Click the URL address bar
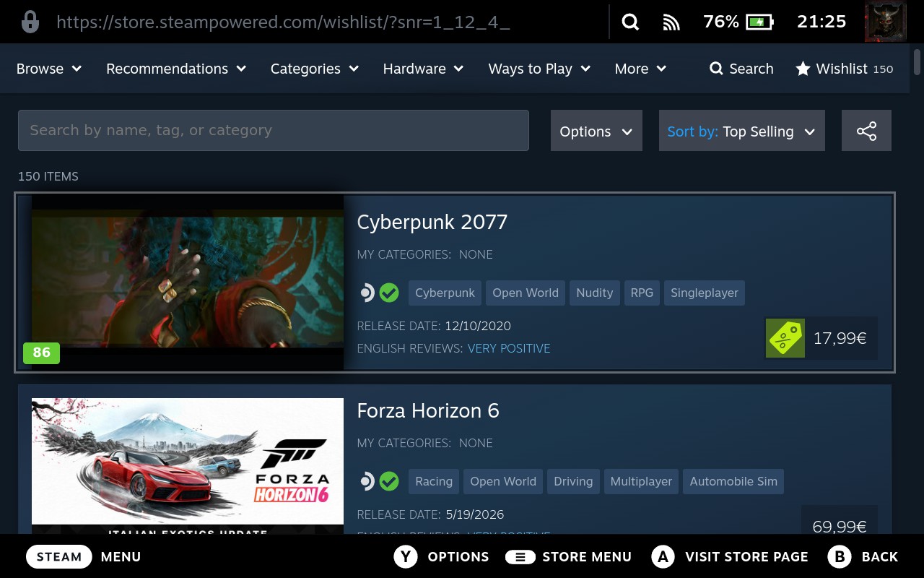This screenshot has height=578, width=924. (x=283, y=22)
